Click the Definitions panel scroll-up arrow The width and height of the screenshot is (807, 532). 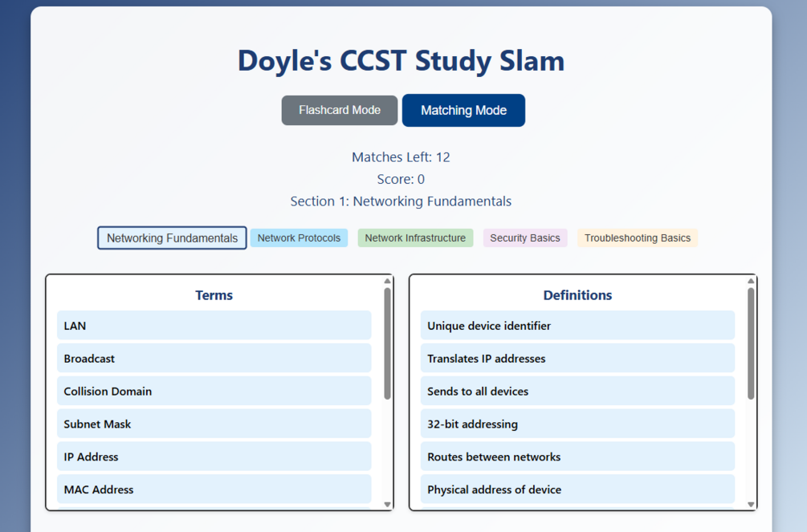751,281
